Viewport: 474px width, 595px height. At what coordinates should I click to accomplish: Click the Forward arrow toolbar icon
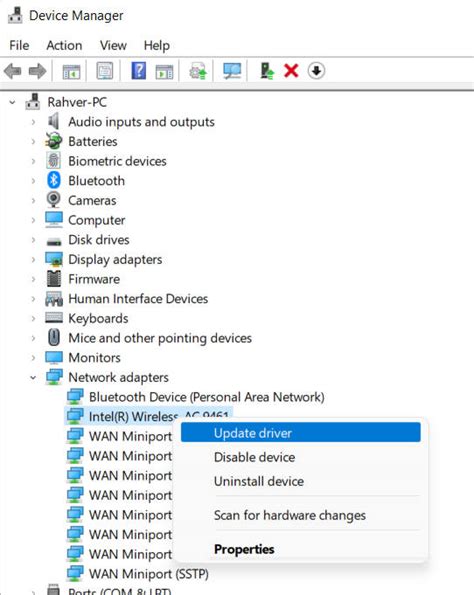click(37, 71)
